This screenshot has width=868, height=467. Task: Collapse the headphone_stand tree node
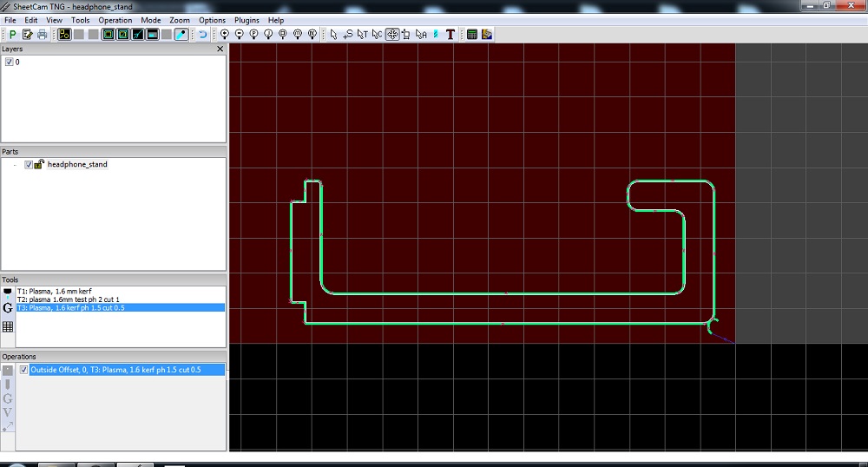point(15,164)
